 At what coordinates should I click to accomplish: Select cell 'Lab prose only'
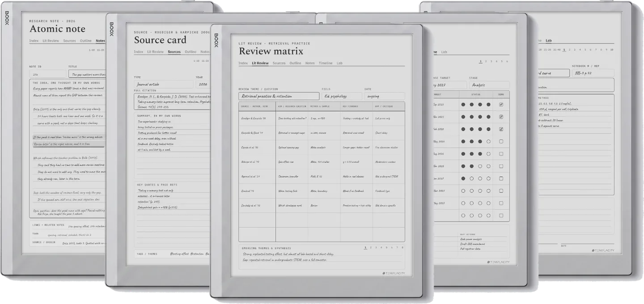coord(389,118)
